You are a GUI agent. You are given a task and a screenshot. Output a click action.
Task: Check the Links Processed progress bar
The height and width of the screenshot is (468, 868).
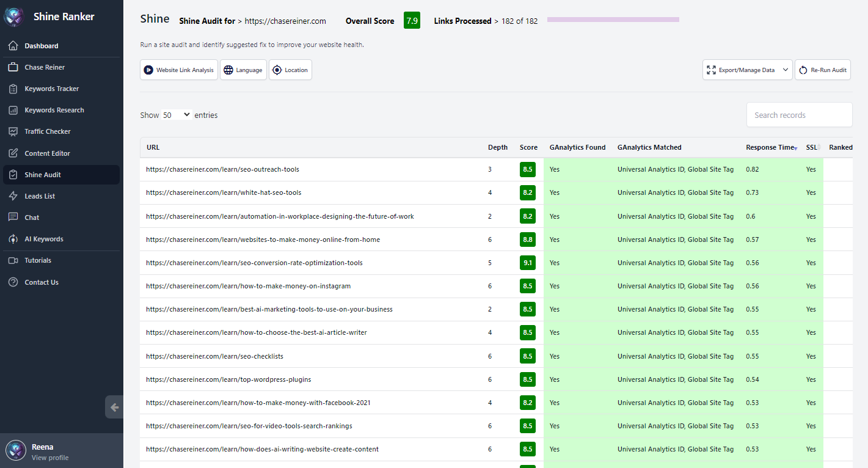613,19
